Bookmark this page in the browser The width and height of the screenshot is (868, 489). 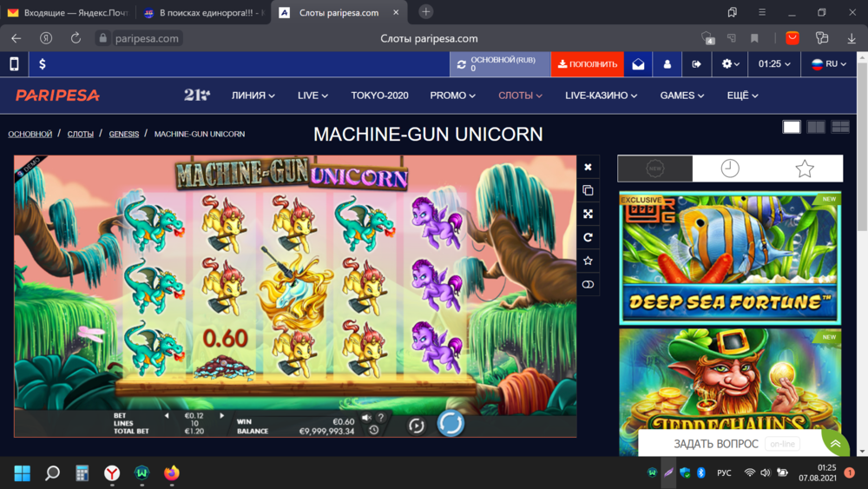(x=754, y=38)
